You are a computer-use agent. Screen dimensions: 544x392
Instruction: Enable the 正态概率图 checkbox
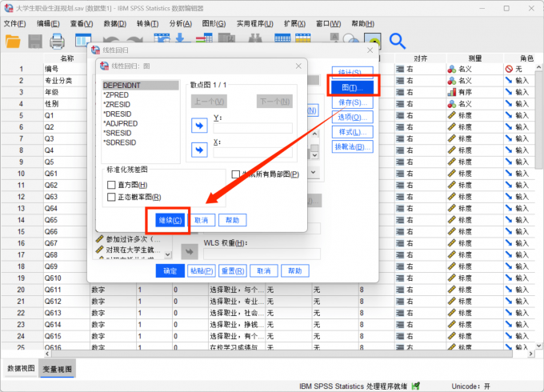112,197
